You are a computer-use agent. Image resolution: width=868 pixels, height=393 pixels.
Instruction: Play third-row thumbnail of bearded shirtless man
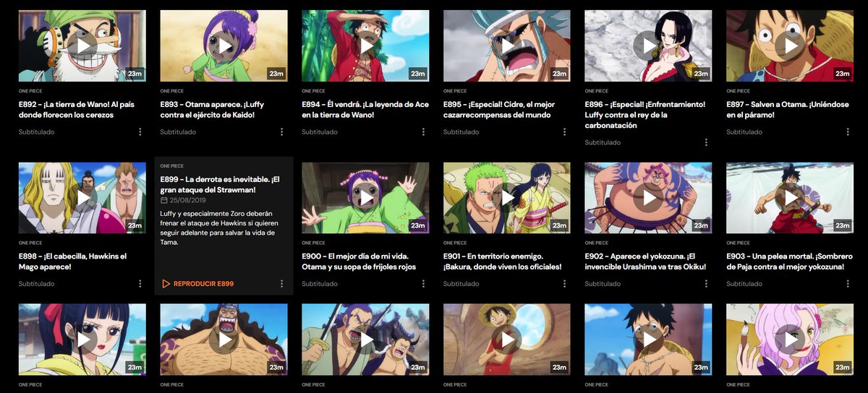(224, 339)
